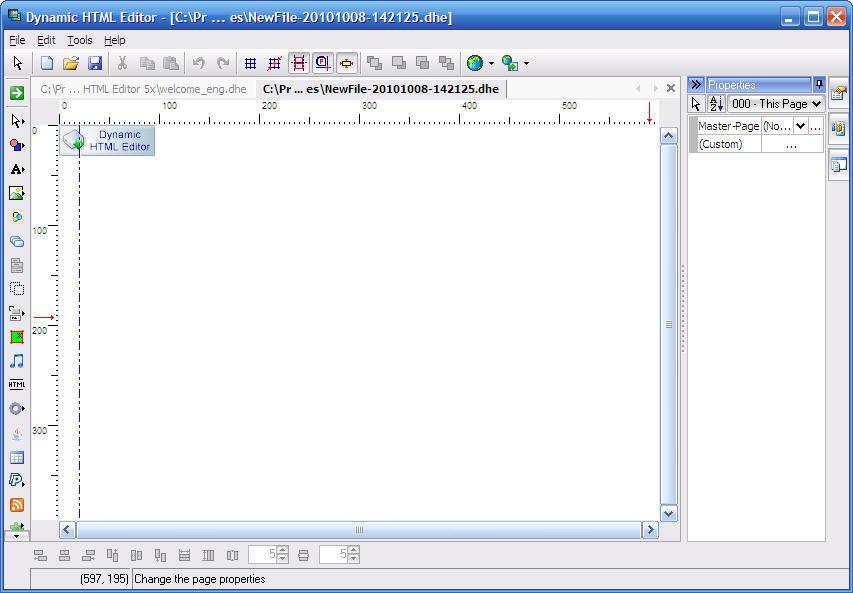This screenshot has width=853, height=593.
Task: Select the RSS feed tool
Action: click(x=16, y=504)
